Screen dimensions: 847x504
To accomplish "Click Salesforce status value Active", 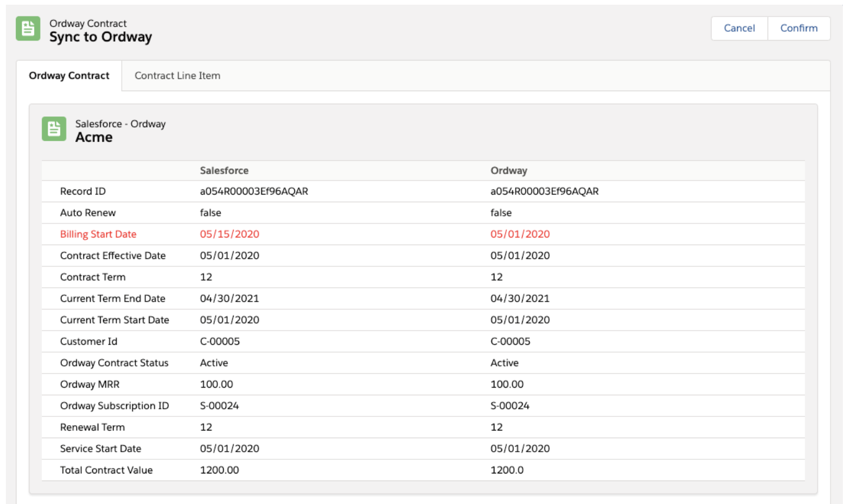I will 214,363.
